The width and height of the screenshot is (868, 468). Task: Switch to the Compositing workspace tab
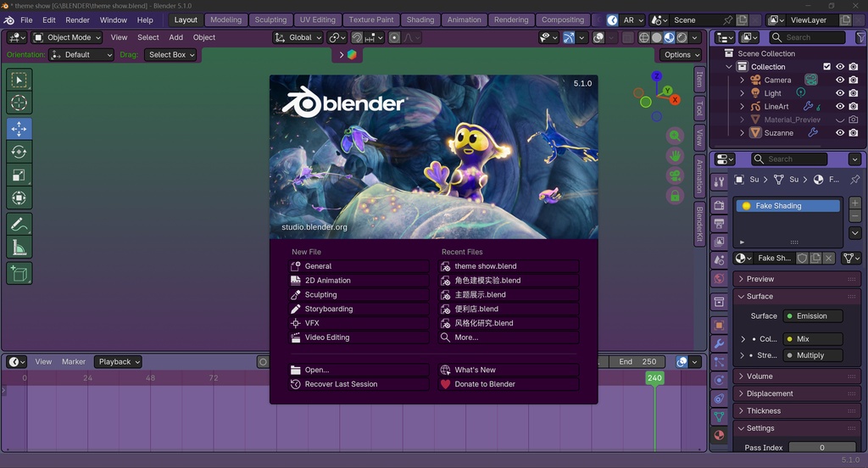coord(563,20)
